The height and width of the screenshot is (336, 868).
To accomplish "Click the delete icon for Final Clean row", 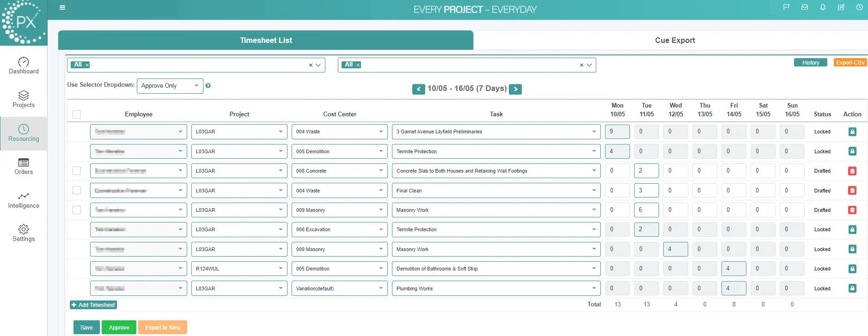I will [852, 191].
